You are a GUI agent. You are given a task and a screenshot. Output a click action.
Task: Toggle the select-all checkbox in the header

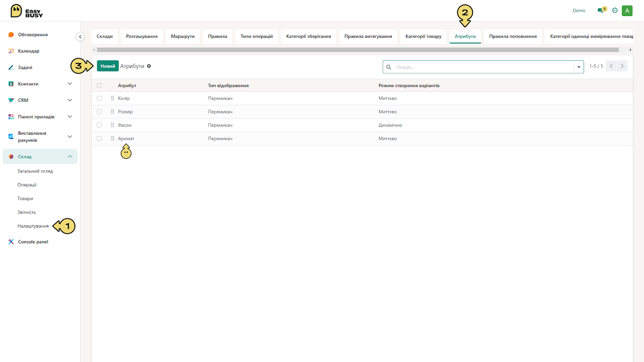99,86
